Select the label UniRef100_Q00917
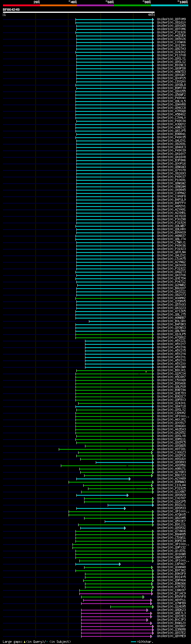Image resolution: width=191 pixels, height=644 pixels. point(171,423)
